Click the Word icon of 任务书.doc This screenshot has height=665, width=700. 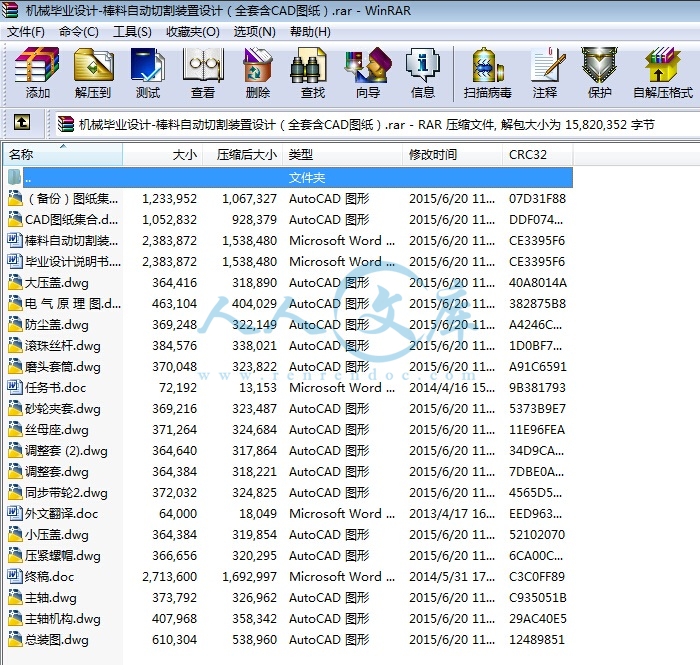pyautogui.click(x=15, y=387)
